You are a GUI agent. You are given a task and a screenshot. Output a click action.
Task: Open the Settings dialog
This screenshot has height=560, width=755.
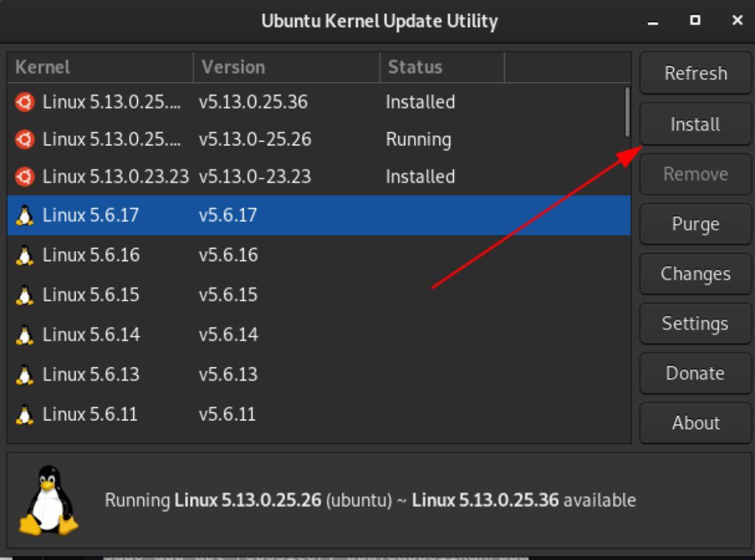(x=695, y=323)
